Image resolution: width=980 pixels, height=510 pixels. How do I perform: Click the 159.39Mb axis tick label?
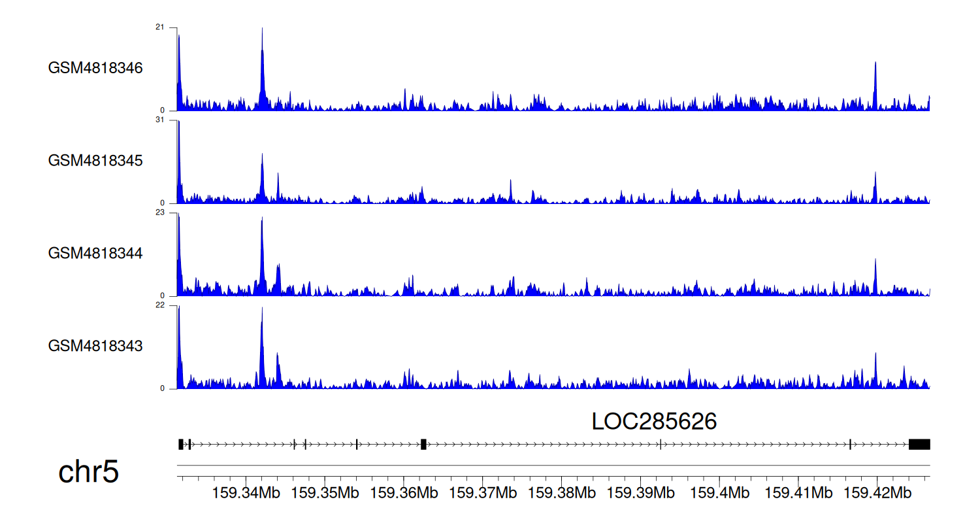(640, 492)
